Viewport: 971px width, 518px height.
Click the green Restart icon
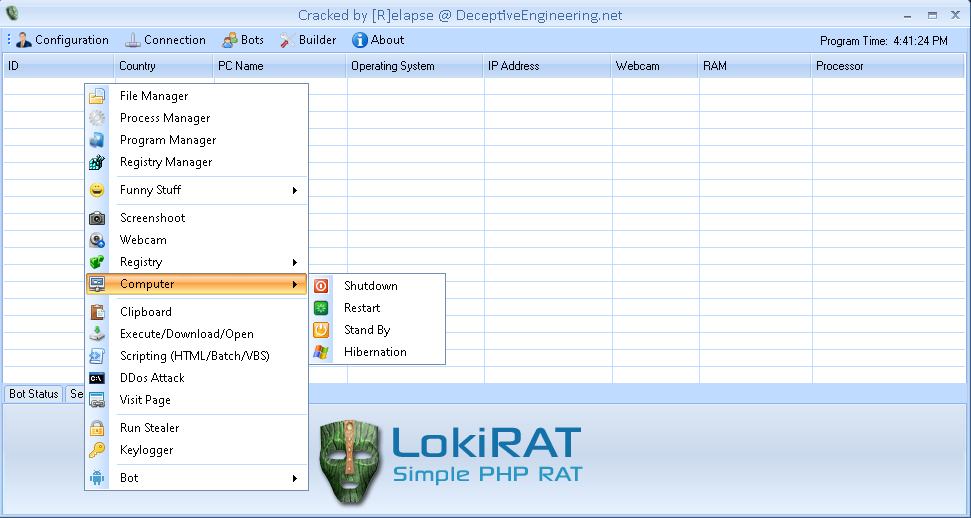pos(321,308)
